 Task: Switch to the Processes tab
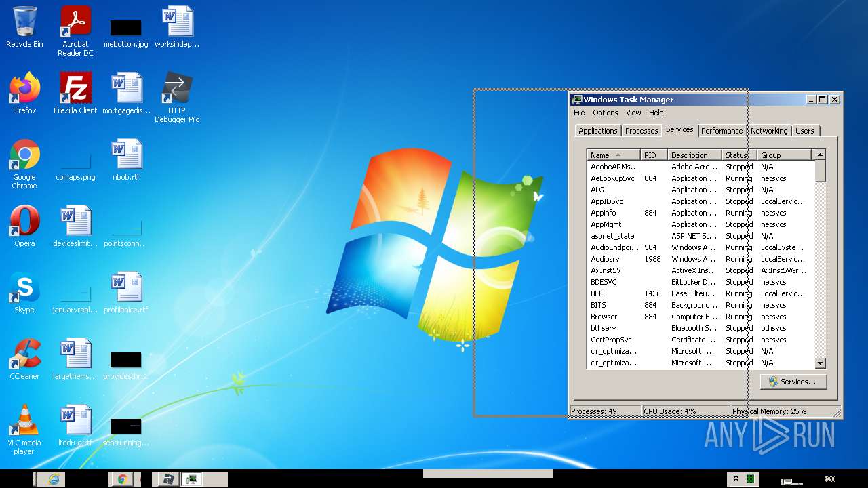642,131
